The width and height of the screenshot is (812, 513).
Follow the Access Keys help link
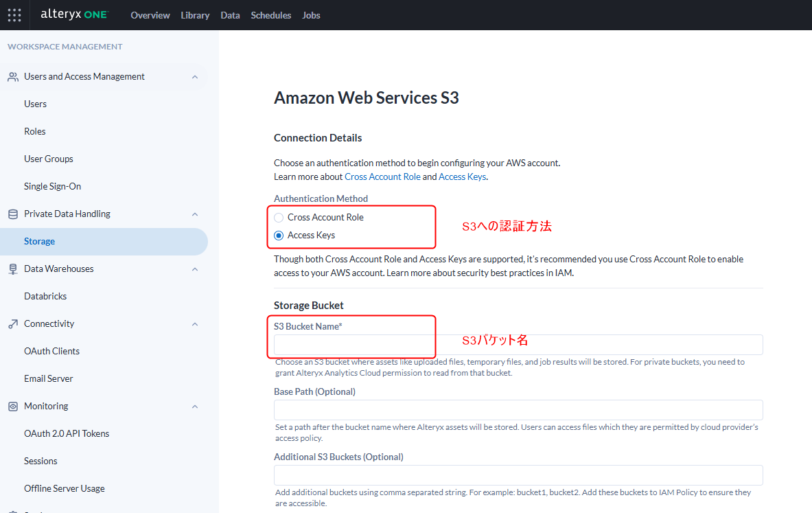tap(463, 176)
